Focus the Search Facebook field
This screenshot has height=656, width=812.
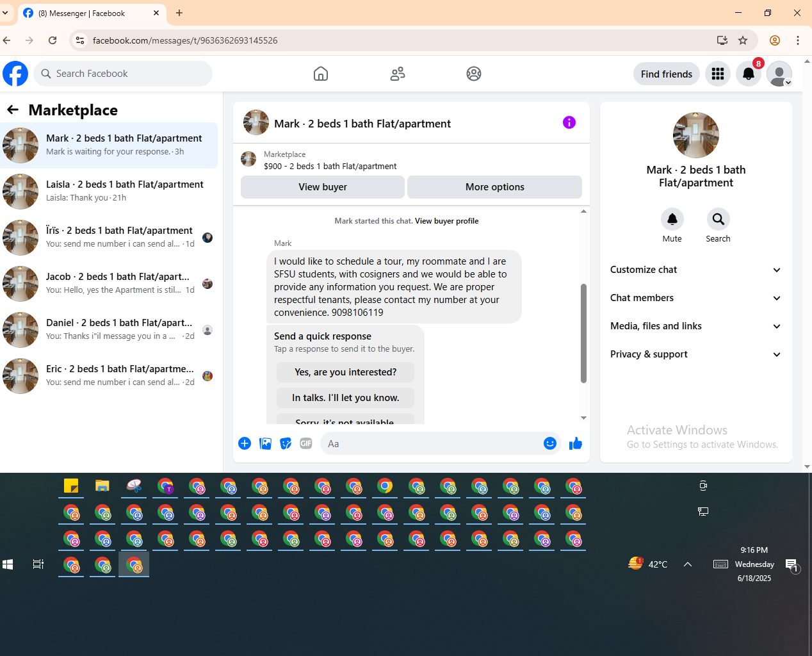[x=123, y=74]
